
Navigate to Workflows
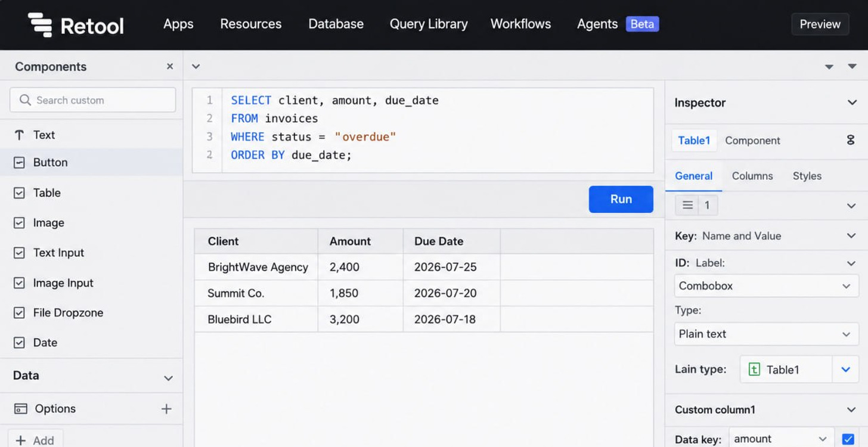(x=520, y=24)
